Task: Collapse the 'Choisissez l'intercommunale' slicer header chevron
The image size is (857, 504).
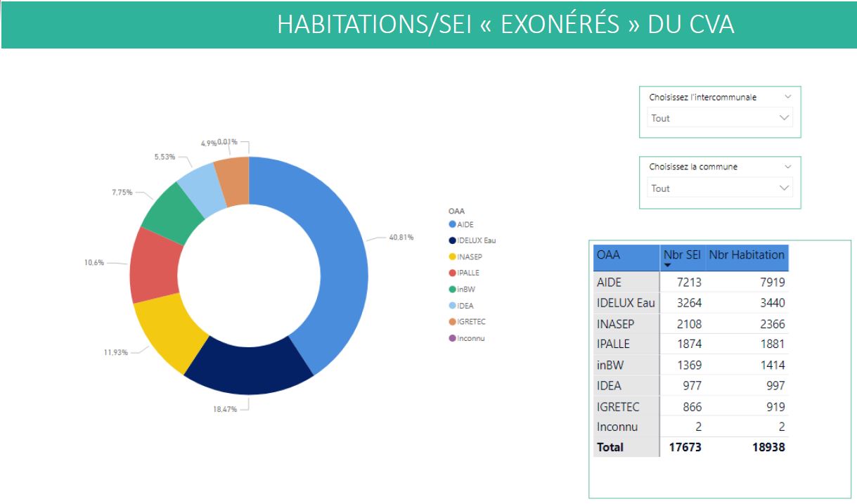Action: pyautogui.click(x=787, y=97)
